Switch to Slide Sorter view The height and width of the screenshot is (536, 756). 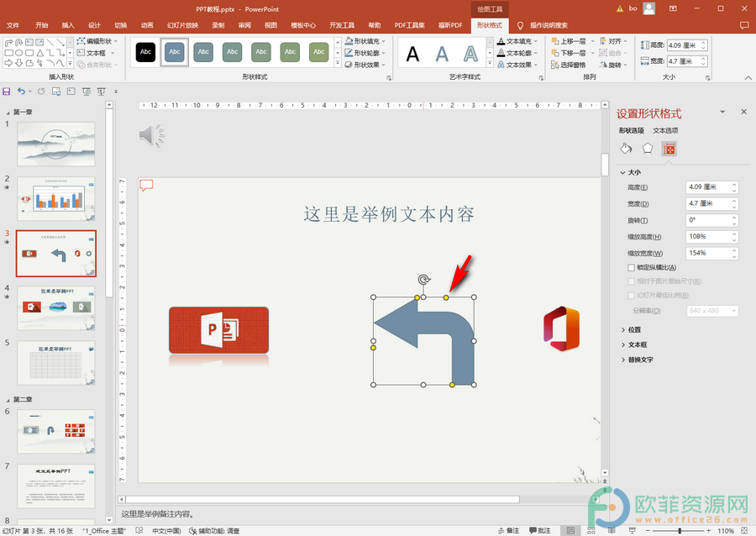[591, 531]
